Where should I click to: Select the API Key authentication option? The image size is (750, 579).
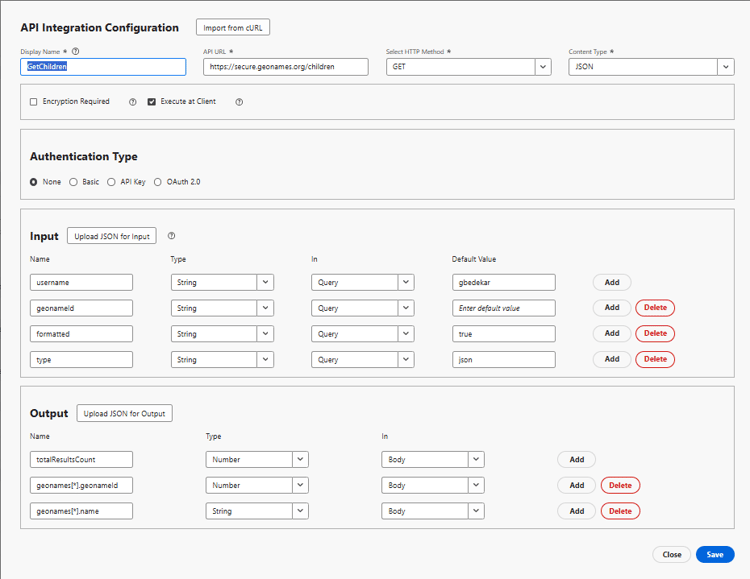[112, 182]
